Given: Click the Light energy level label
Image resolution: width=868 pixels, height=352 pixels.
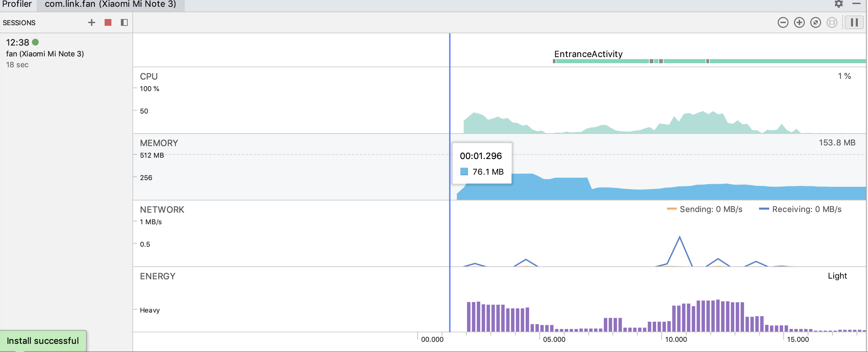Looking at the screenshot, I should [837, 276].
